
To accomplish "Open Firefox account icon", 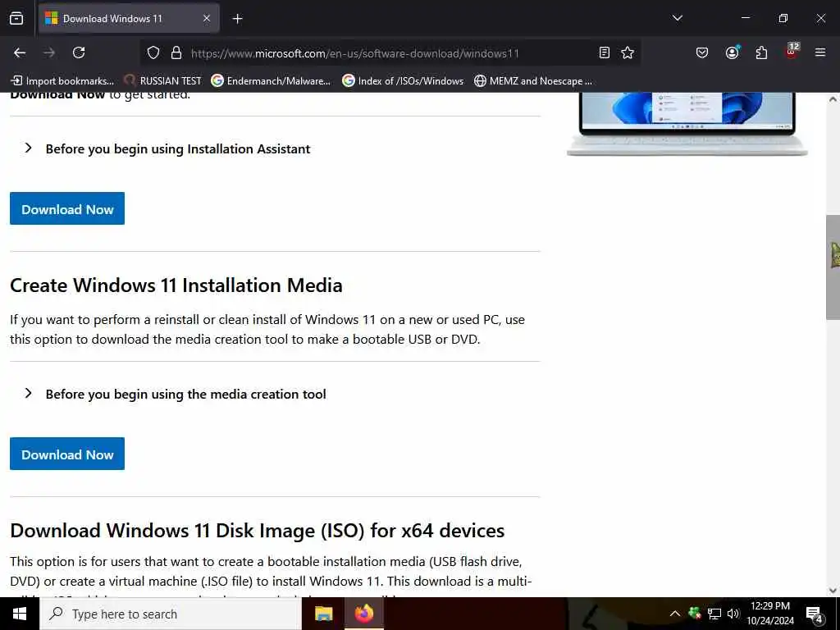I will [732, 52].
